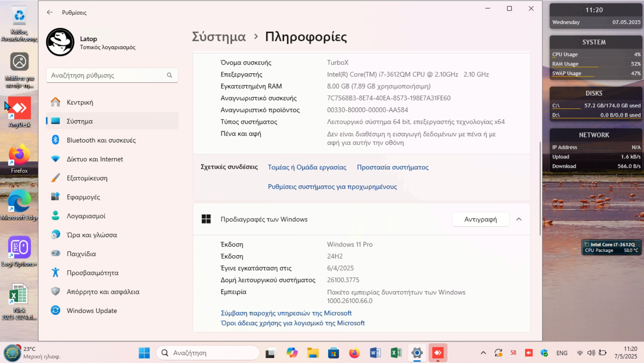The width and height of the screenshot is (644, 363).
Task: Open Απόρρητο και ασφάλεια settings
Action: 112,292
